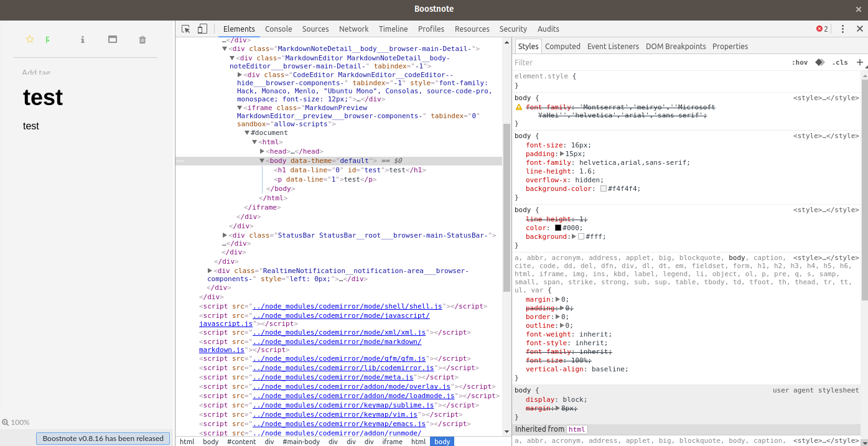Select #main-body breadcrumb

click(301, 442)
